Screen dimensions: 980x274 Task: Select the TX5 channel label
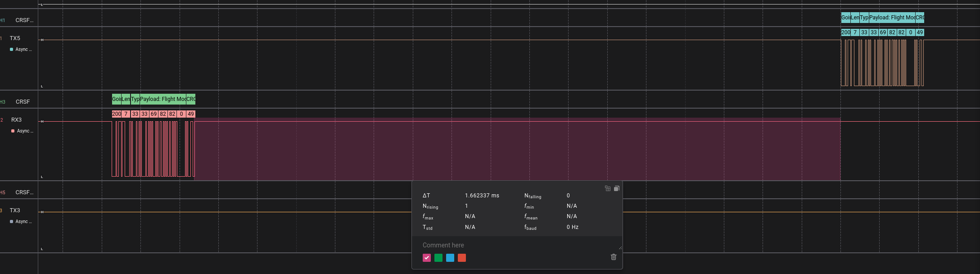[x=15, y=38]
